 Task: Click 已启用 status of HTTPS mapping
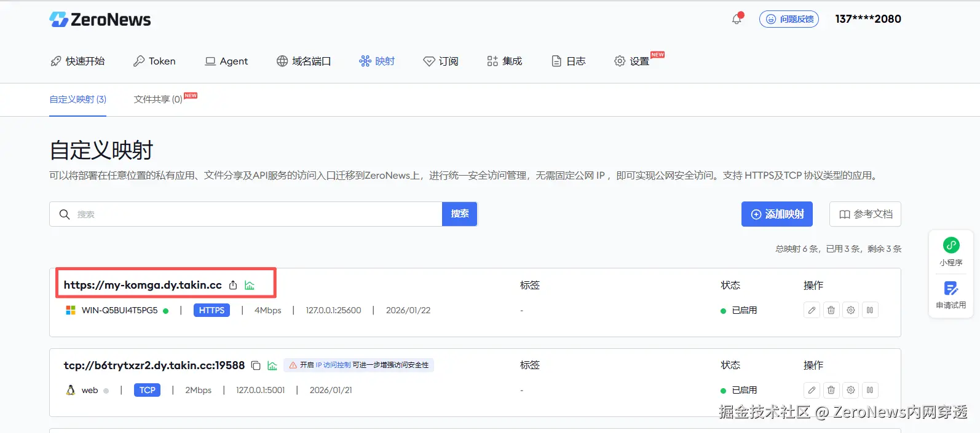[739, 310]
